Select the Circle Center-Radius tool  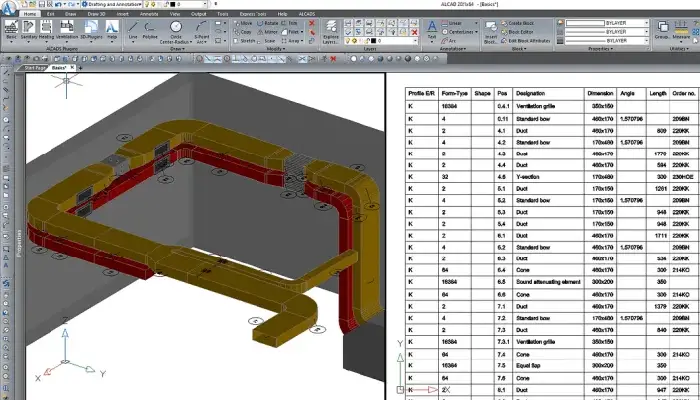176,28
